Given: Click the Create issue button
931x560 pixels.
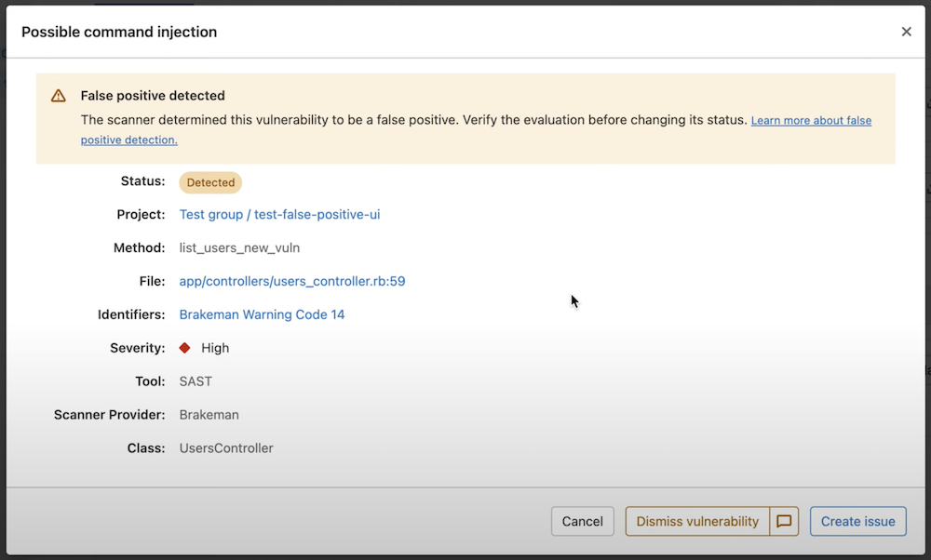Looking at the screenshot, I should pyautogui.click(x=857, y=521).
